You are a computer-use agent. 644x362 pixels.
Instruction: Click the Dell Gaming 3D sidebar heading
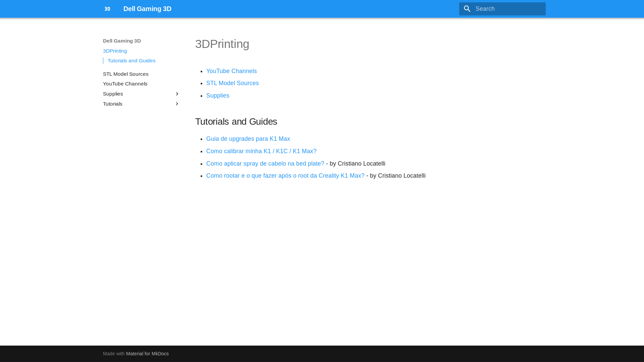pos(122,41)
